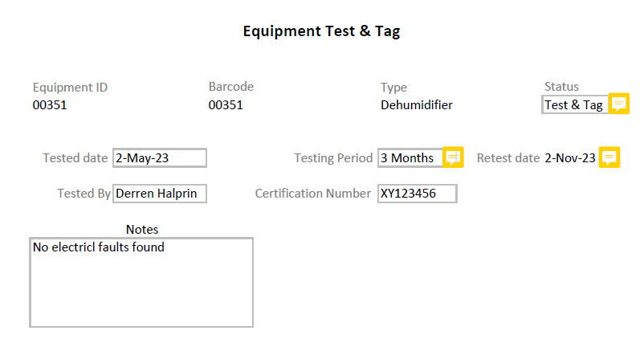Select the Certification Number field XY123456
Viewport: 644px width, 347px height.
[417, 194]
